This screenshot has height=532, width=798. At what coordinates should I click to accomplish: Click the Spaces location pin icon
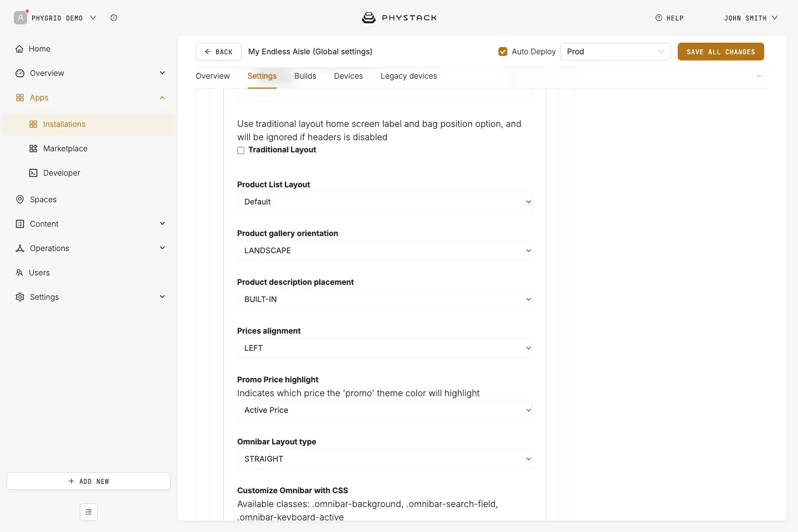pyautogui.click(x=20, y=199)
